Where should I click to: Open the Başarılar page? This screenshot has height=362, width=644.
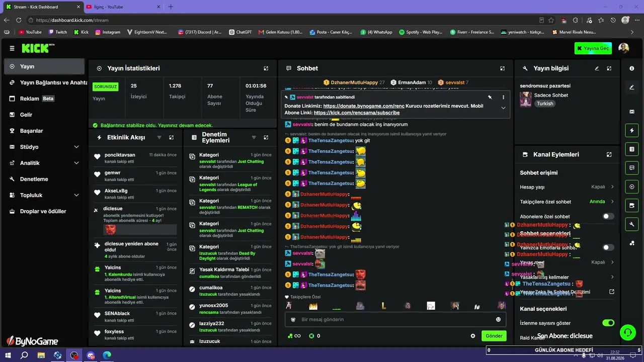(x=44, y=131)
